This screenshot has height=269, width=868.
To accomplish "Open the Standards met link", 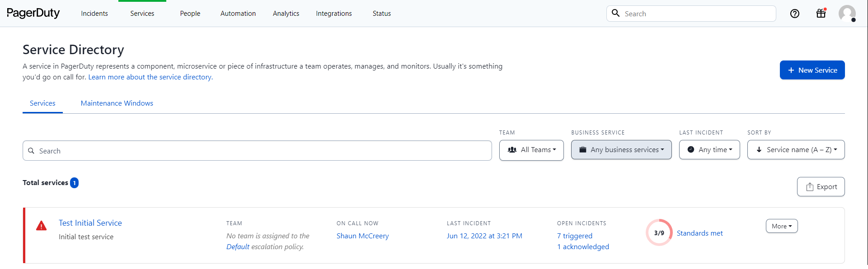I will point(700,233).
